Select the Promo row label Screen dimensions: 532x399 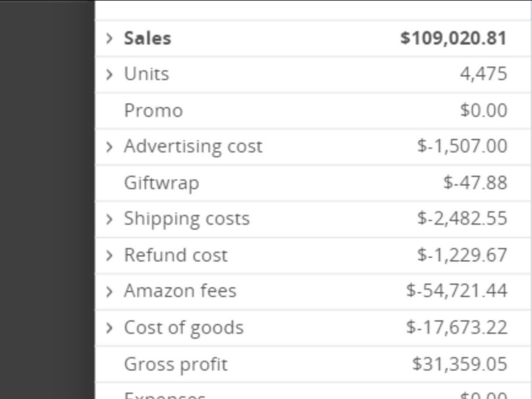(153, 111)
